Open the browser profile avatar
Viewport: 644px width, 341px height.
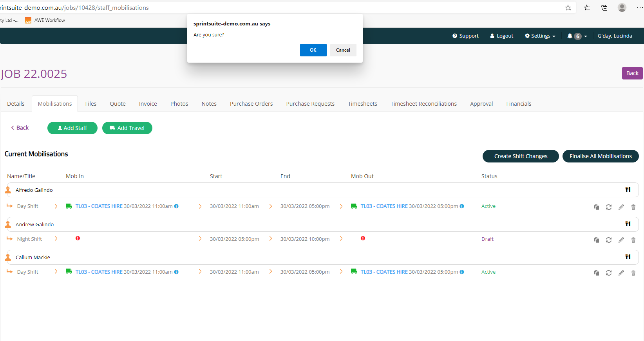click(622, 7)
